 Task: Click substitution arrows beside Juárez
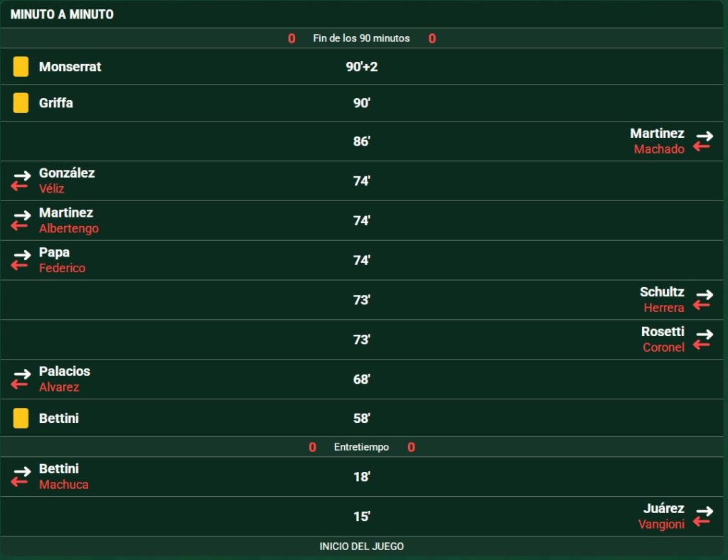pyautogui.click(x=703, y=516)
